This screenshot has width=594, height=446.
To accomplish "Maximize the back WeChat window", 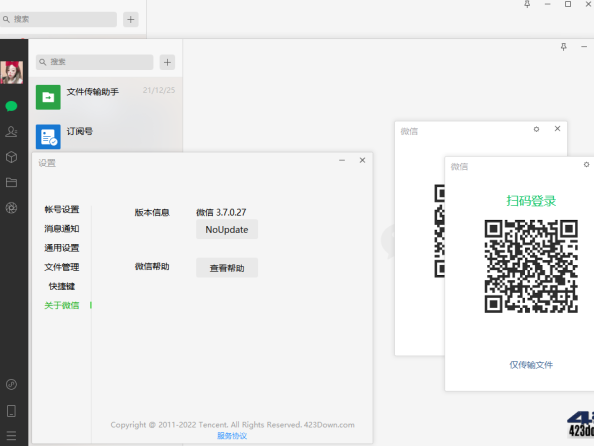I will click(568, 4).
